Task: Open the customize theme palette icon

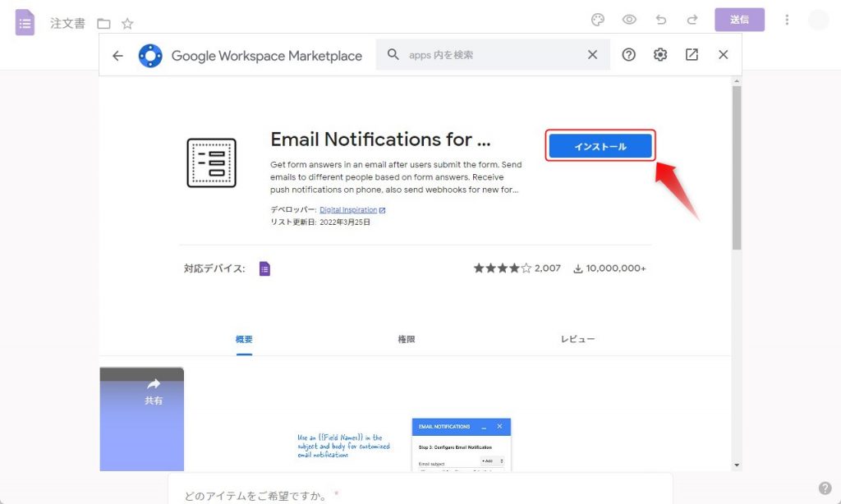Action: 598,20
